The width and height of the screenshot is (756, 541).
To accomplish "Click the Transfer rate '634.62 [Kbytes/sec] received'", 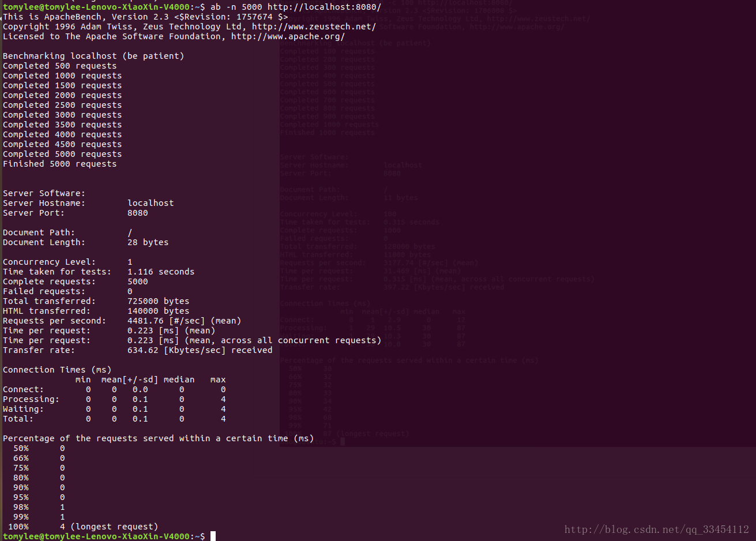I will click(200, 350).
